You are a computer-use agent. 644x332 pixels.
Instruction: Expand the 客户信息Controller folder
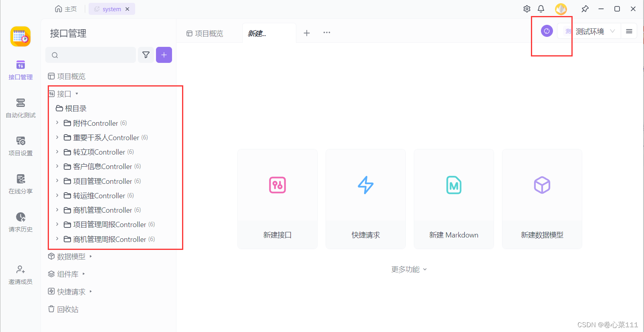[57, 166]
